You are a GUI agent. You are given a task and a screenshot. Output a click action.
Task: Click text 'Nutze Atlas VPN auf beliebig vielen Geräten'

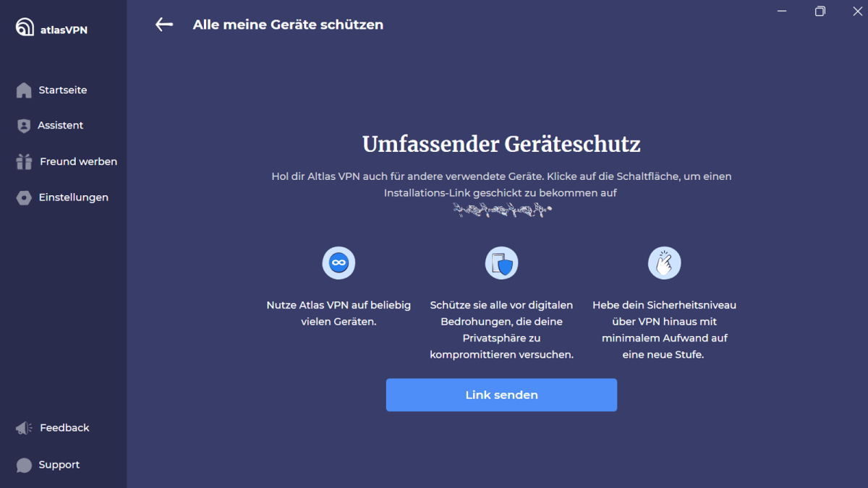pos(339,313)
